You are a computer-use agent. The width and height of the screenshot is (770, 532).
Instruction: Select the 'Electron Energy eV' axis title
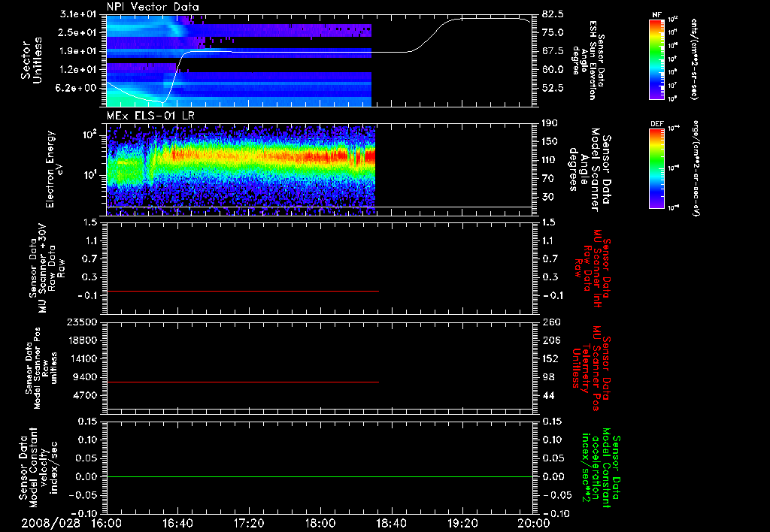[x=54, y=170]
